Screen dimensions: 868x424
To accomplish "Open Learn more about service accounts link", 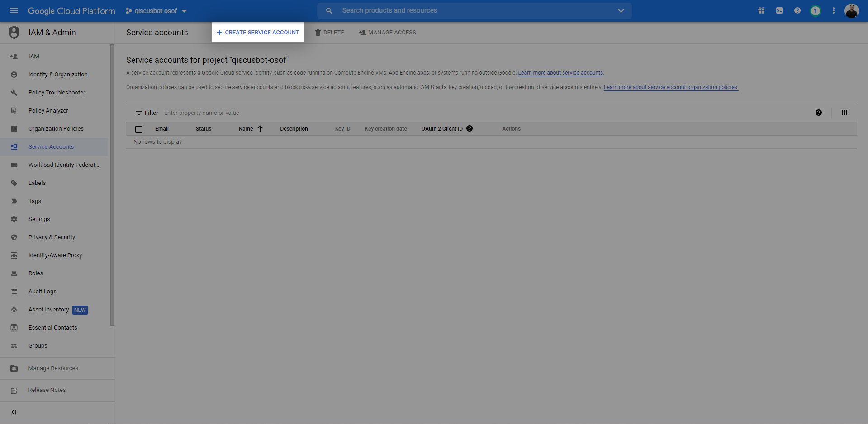I will click(x=561, y=73).
